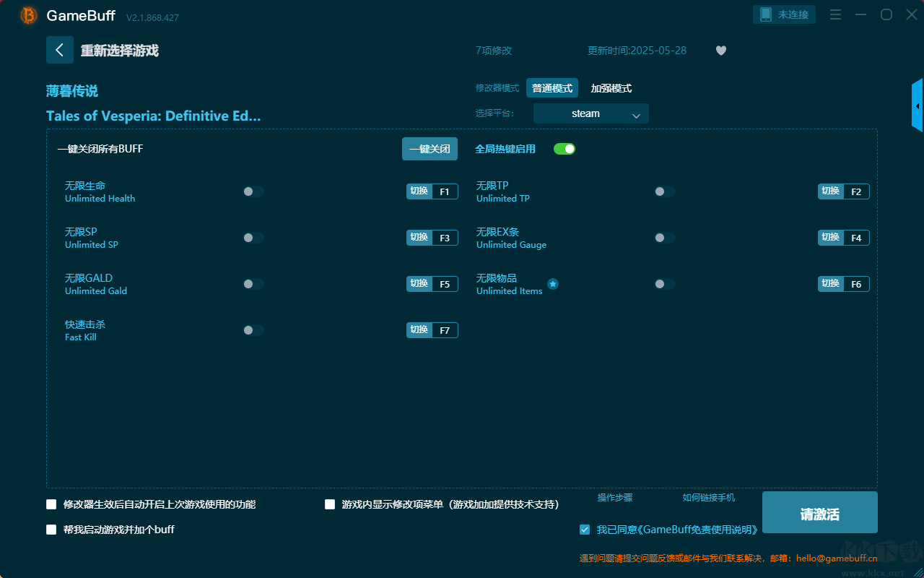Click the star badge beside Unlimited Items
This screenshot has width=924, height=578.
tap(553, 284)
